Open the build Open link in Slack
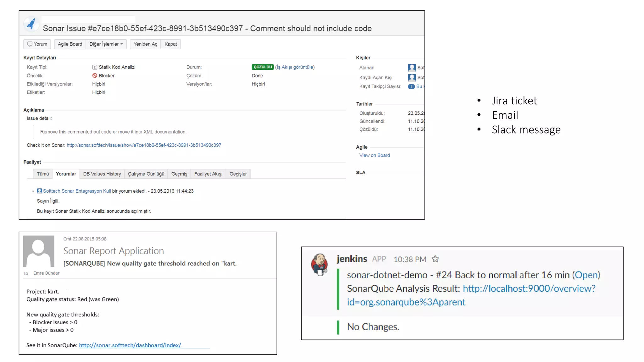The width and height of the screenshot is (644, 362). click(x=586, y=275)
